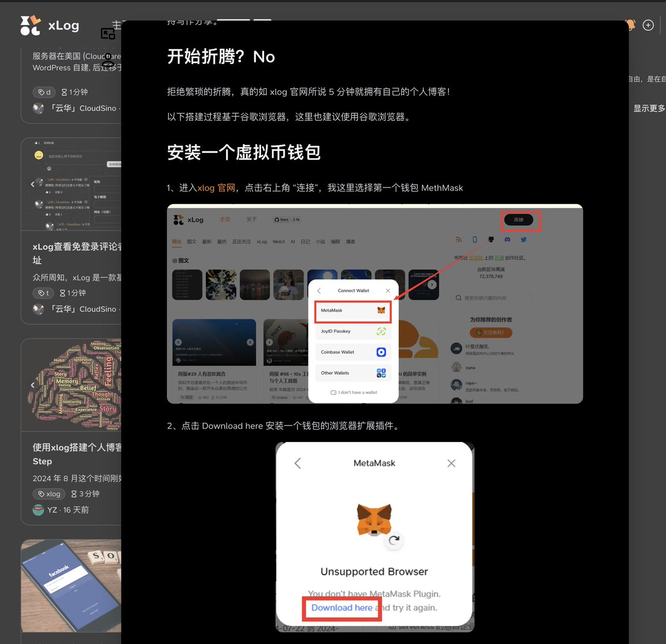Screen dimensions: 666x644
Task: Click the YZ author avatar
Action: tap(38, 510)
